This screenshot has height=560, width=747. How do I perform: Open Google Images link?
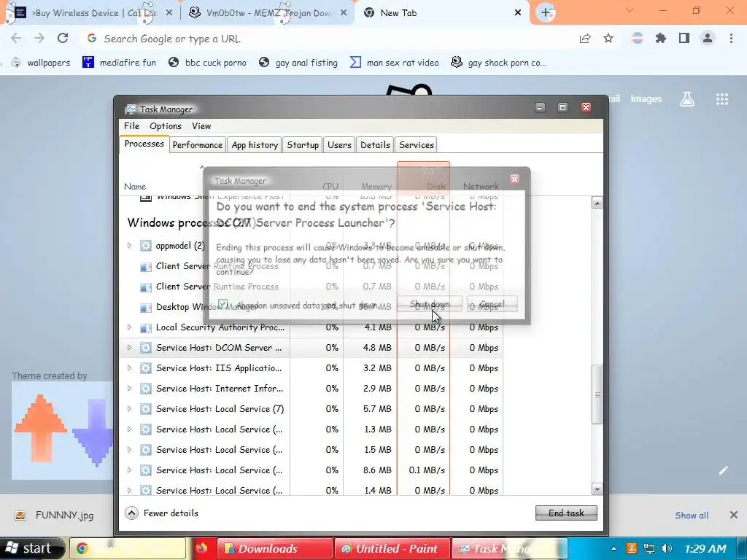click(646, 99)
